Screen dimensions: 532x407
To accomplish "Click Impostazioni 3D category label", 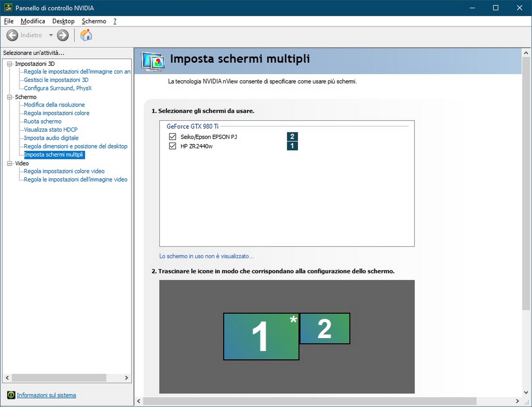I will pos(35,64).
